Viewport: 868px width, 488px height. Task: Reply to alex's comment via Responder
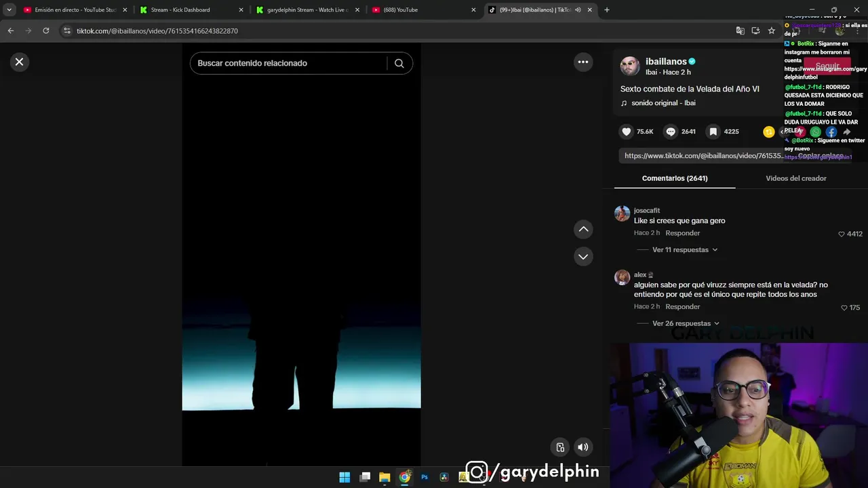[682, 307]
